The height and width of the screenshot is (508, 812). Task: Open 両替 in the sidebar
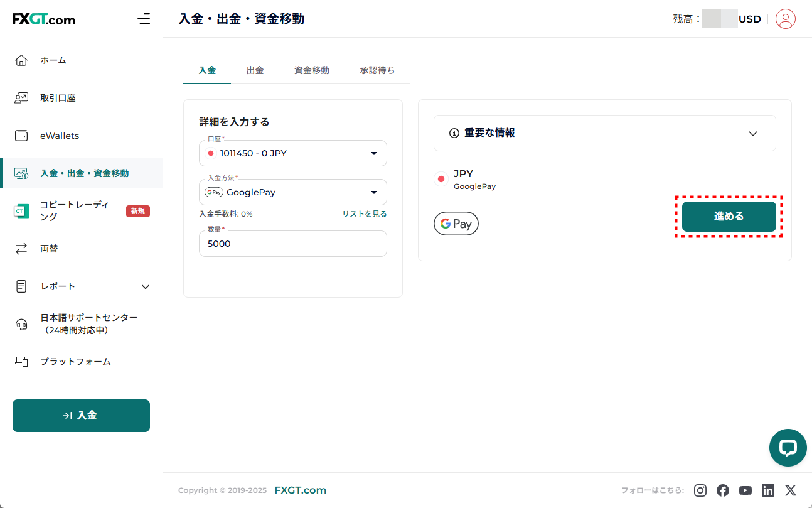click(x=82, y=249)
